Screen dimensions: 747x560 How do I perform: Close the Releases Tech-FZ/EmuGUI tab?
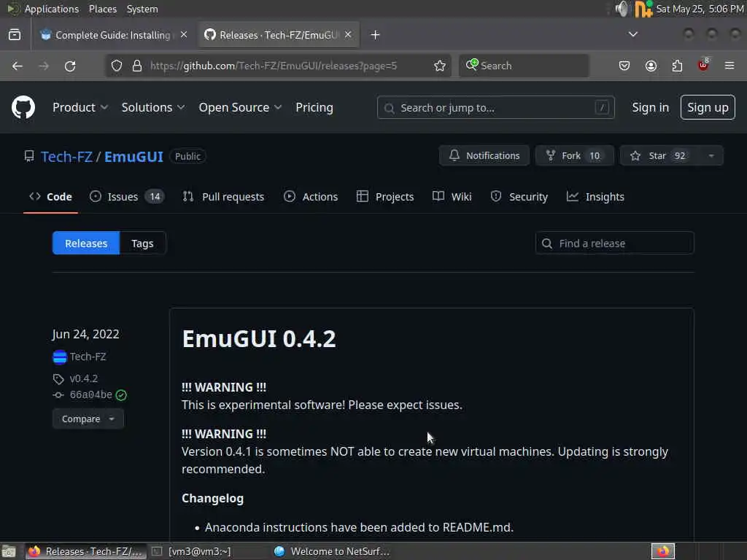coord(348,34)
